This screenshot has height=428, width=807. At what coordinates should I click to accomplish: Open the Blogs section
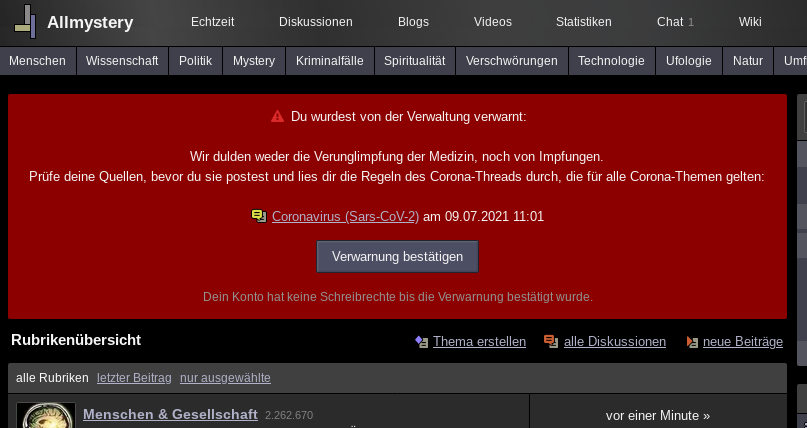pyautogui.click(x=413, y=22)
